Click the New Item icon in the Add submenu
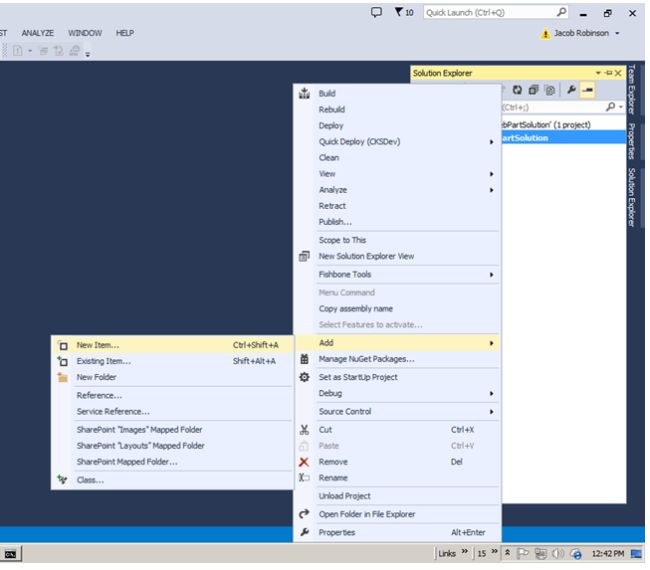This screenshot has width=650, height=570. click(x=63, y=345)
